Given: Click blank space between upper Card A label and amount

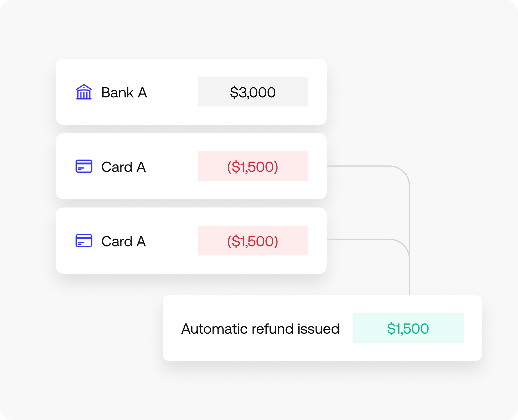Looking at the screenshot, I should 172,167.
